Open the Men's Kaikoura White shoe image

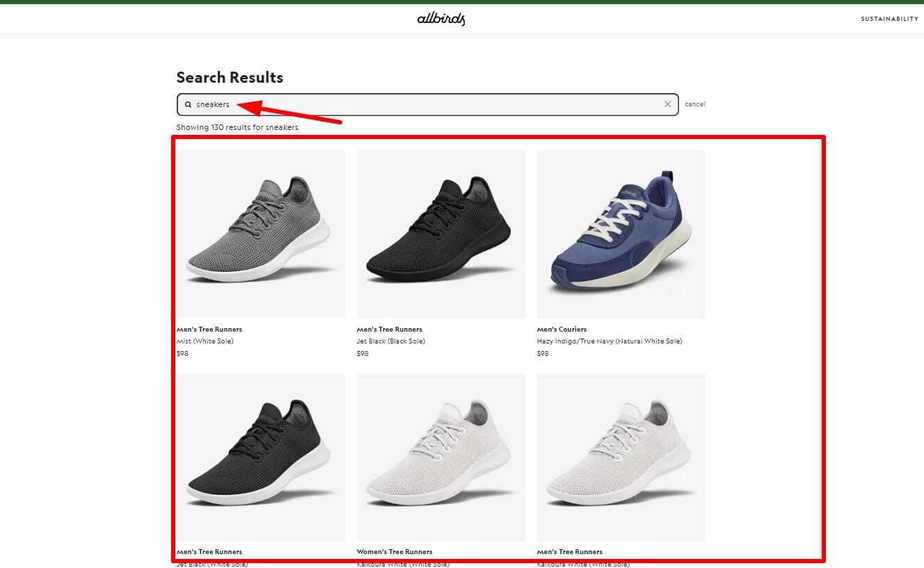tap(621, 457)
